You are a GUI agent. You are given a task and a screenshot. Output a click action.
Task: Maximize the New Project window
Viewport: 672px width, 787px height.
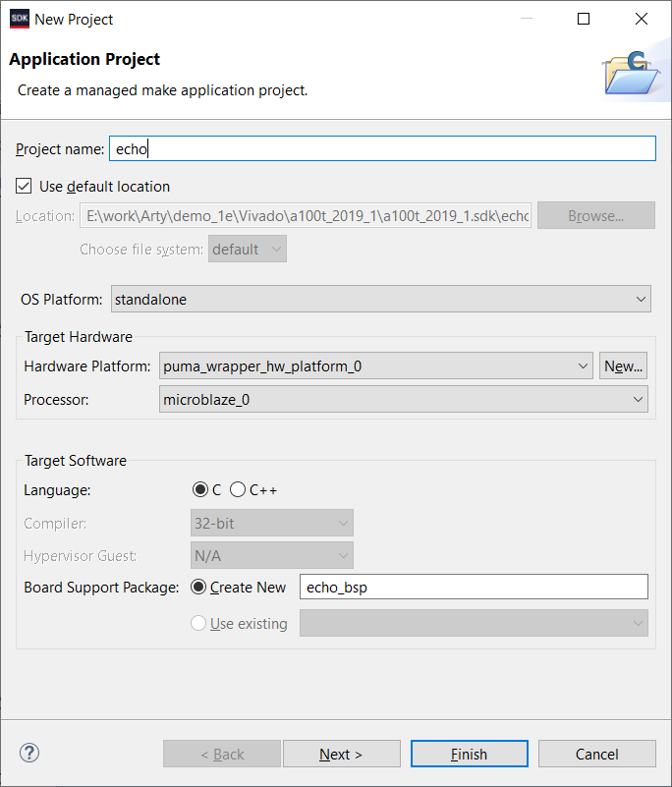click(584, 19)
